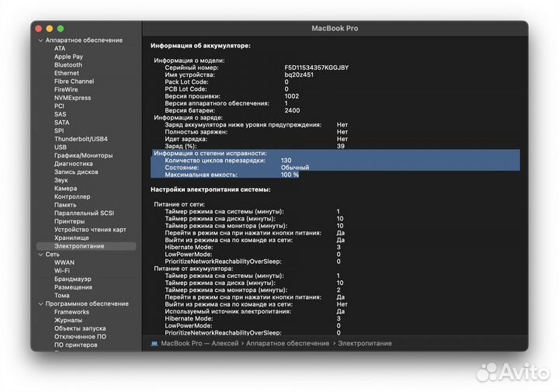Screen dimensions: 559x392
Task: Click Электропитание in the bottom path bar
Action: [x=364, y=343]
